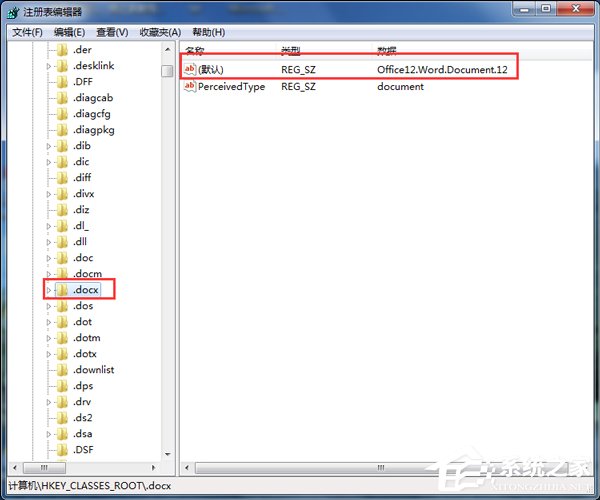Click the .dll folder icon

pyautogui.click(x=62, y=242)
